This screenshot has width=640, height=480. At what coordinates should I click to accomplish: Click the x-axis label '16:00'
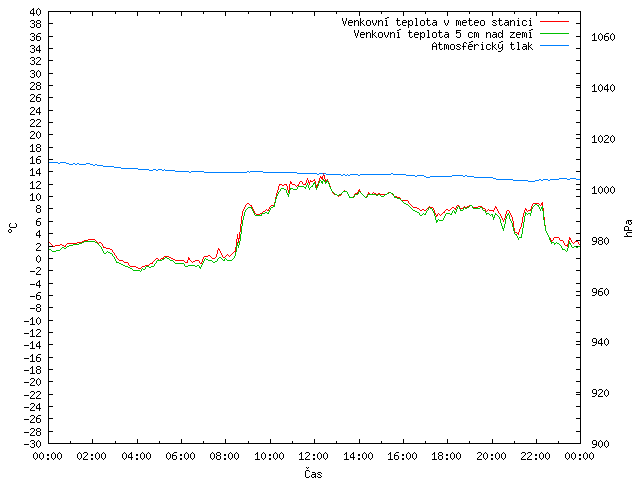coord(402,456)
